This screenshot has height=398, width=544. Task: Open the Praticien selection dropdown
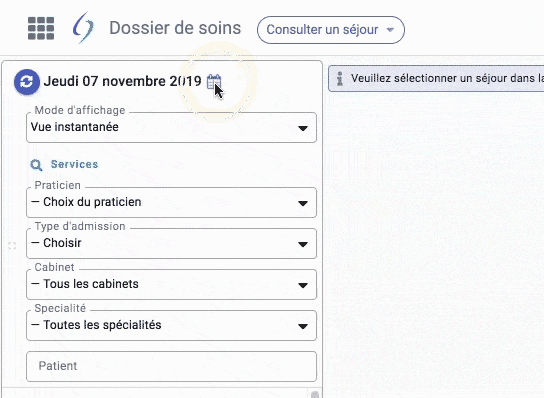(171, 203)
